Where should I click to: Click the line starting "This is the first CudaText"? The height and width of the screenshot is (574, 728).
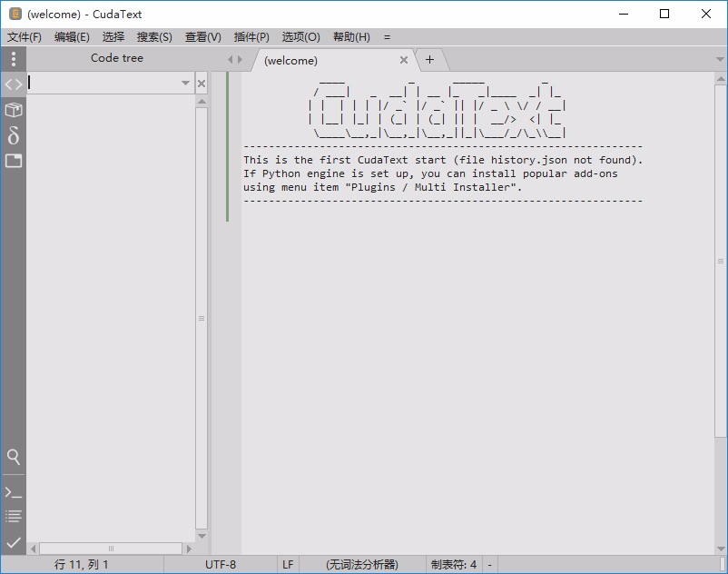pos(443,160)
